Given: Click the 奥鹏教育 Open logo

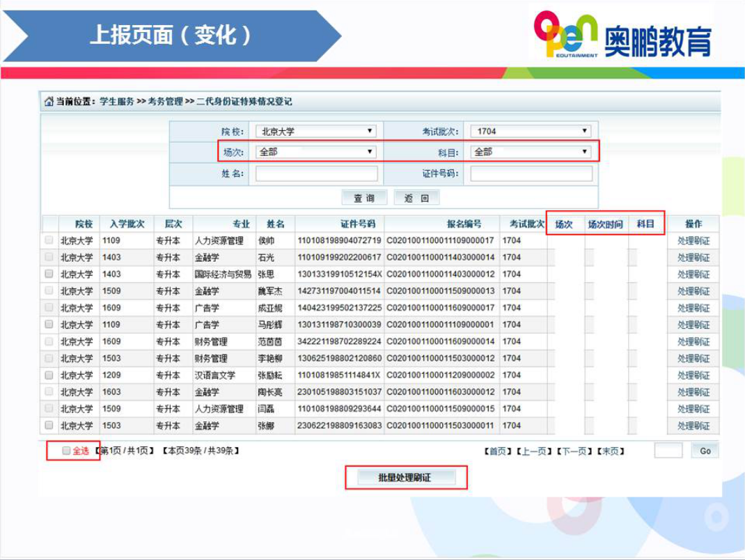Looking at the screenshot, I should 622,33.
